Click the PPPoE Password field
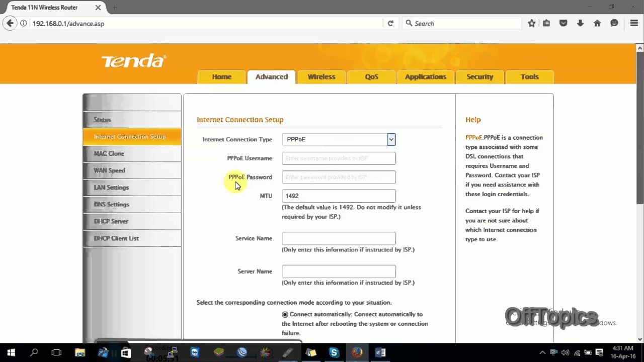The image size is (644, 362). click(339, 177)
